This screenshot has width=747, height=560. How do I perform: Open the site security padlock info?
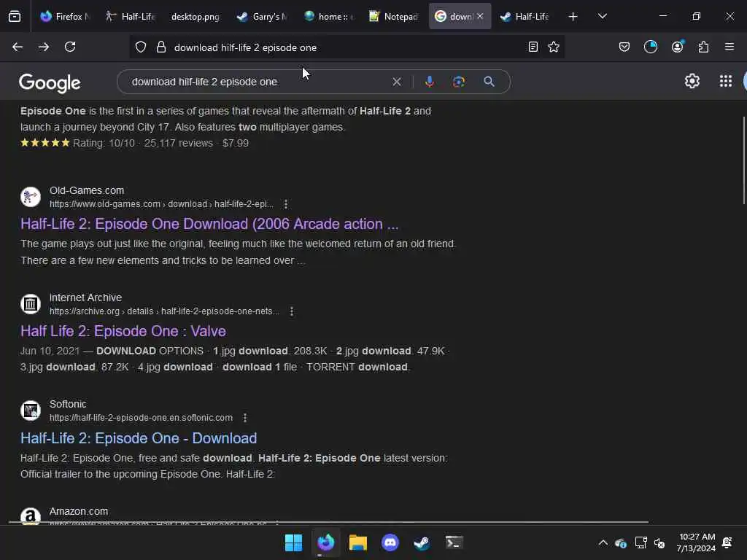coord(161,47)
